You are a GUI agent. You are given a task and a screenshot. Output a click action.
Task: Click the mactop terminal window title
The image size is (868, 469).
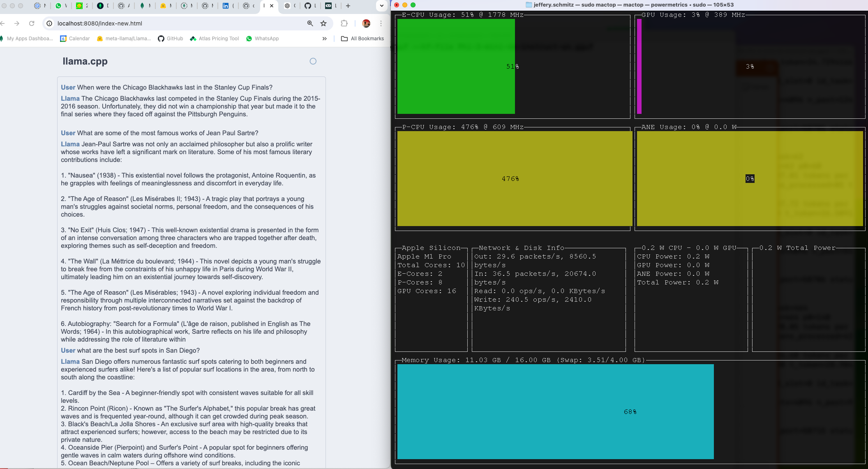[x=634, y=5]
